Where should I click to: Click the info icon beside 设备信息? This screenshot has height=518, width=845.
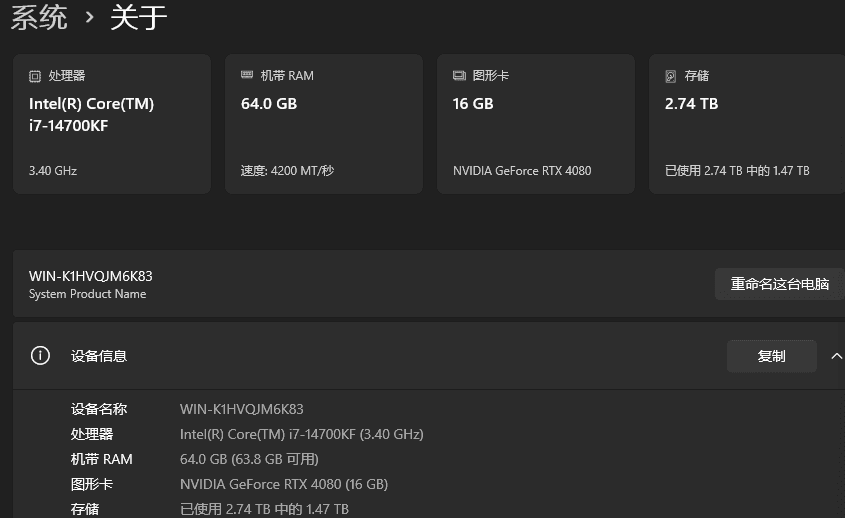pyautogui.click(x=40, y=356)
